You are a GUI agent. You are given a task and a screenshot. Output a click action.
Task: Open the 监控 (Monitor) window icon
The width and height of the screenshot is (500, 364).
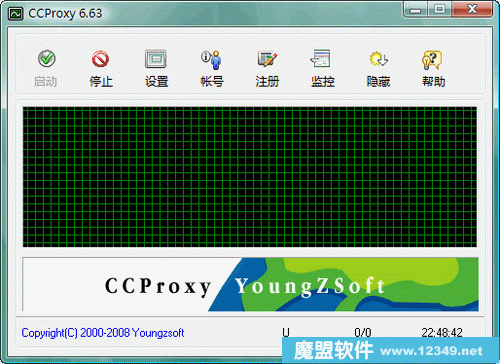pyautogui.click(x=321, y=59)
